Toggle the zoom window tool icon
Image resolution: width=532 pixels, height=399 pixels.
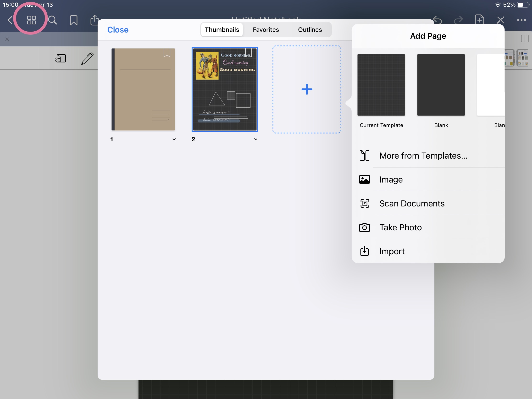[61, 58]
